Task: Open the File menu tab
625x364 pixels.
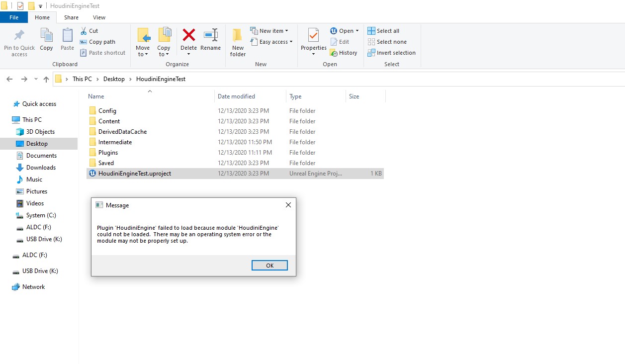Action: click(x=14, y=17)
